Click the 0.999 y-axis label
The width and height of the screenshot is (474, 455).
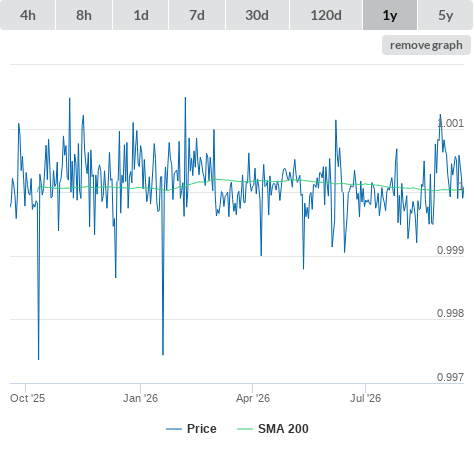(450, 250)
